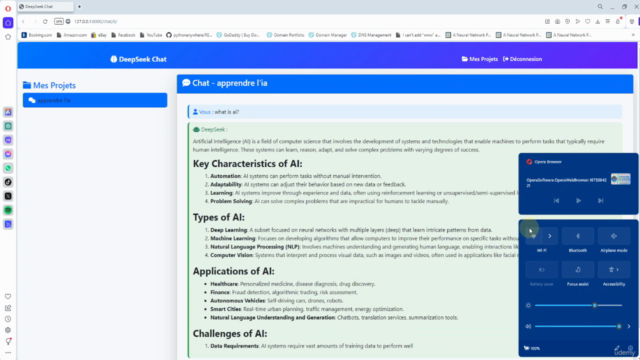640x360 pixels.
Task: Take a snapshot with the camera icon
Action: (x=558, y=22)
